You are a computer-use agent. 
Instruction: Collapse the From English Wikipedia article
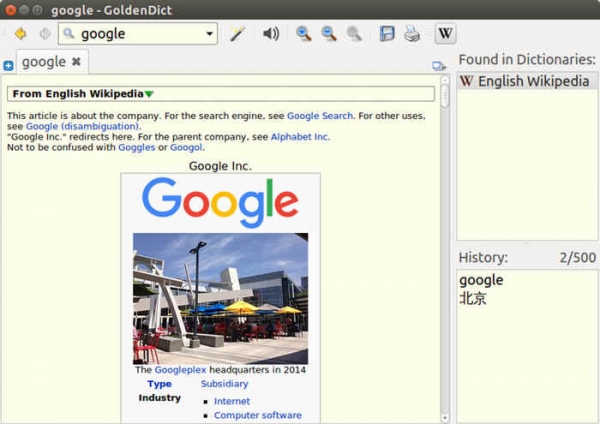point(149,94)
